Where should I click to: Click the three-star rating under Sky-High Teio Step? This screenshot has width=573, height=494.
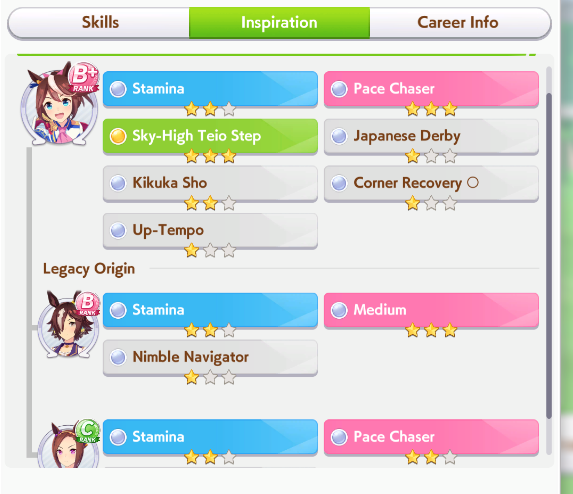click(210, 156)
